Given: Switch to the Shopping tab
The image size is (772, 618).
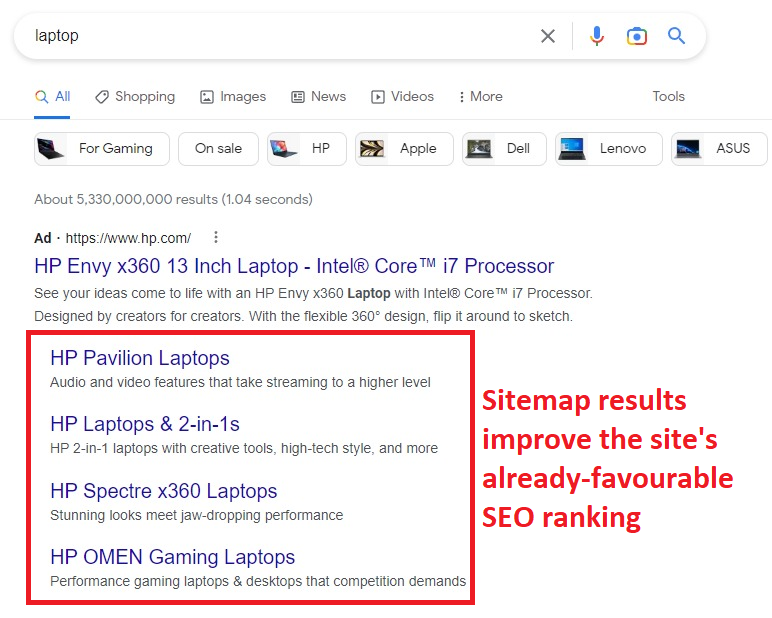Looking at the screenshot, I should (x=135, y=97).
